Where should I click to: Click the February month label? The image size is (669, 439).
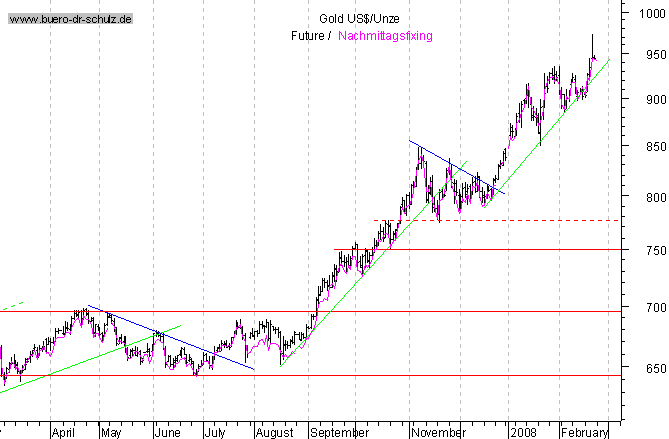click(x=585, y=433)
